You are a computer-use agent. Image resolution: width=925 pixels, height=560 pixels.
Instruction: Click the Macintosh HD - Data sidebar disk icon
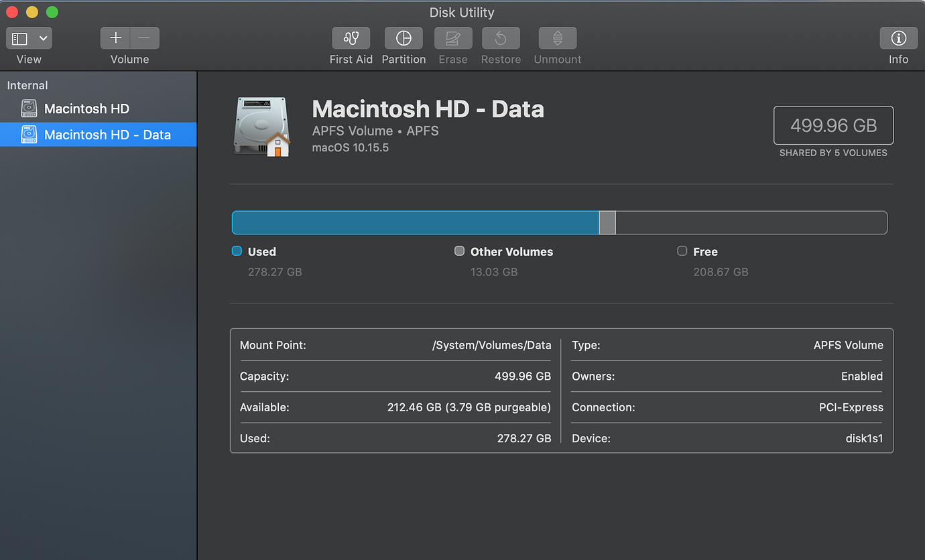click(x=29, y=135)
